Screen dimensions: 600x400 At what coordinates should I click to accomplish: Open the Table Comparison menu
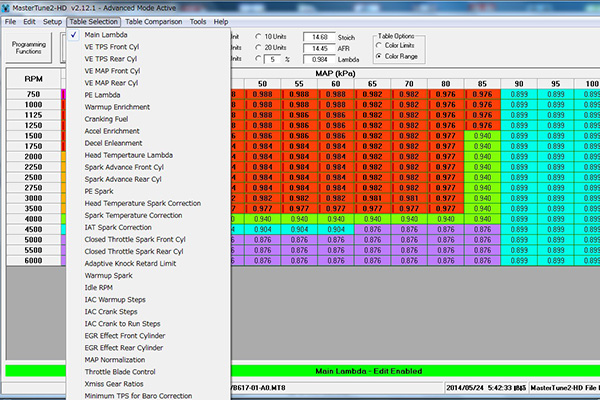(x=153, y=21)
